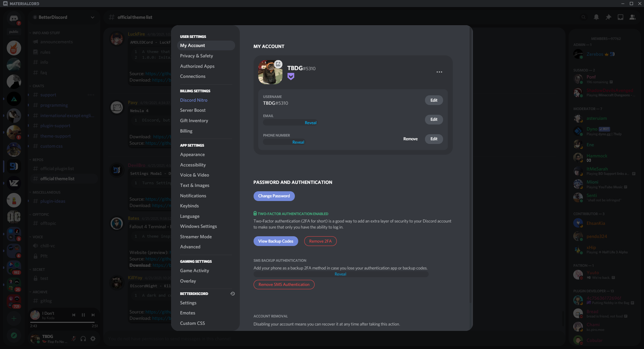Screen dimensions: 644x349
Task: Open the search icon in top bar
Action: (583, 17)
